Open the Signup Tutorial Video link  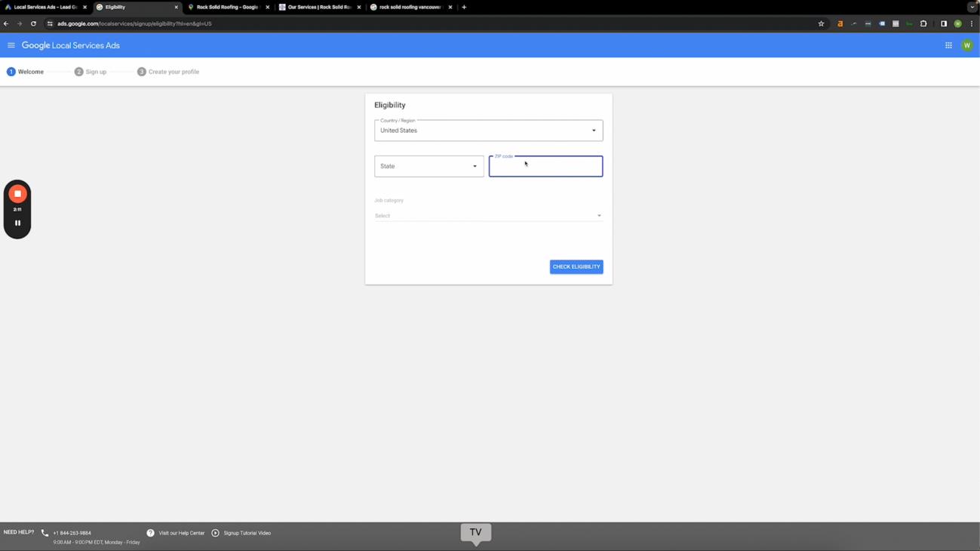(247, 533)
